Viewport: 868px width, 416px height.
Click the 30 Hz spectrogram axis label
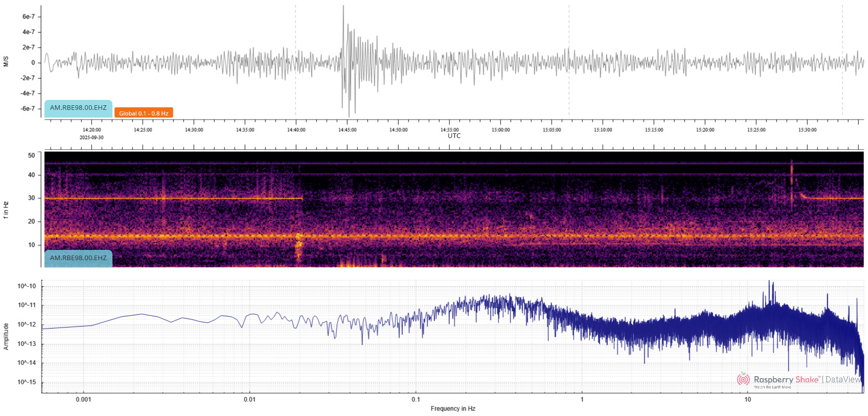[x=32, y=198]
